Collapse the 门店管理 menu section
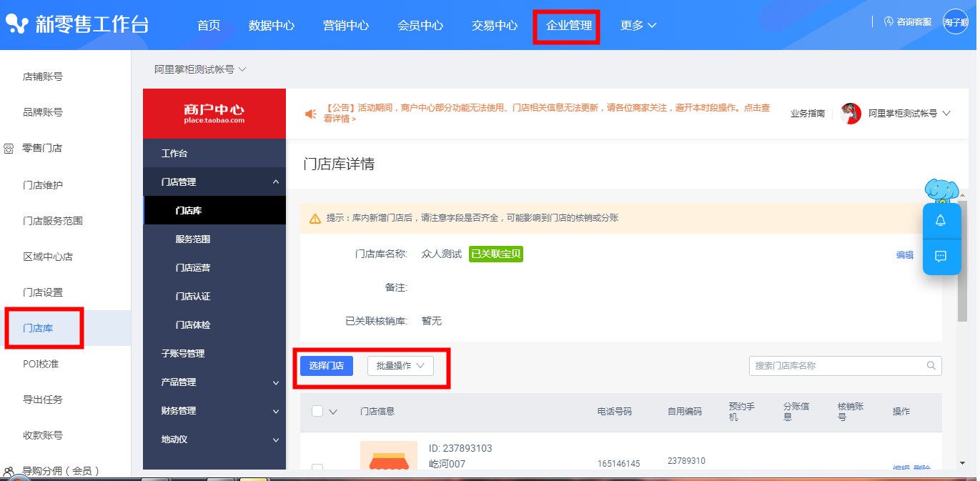The image size is (980, 481). [x=214, y=182]
